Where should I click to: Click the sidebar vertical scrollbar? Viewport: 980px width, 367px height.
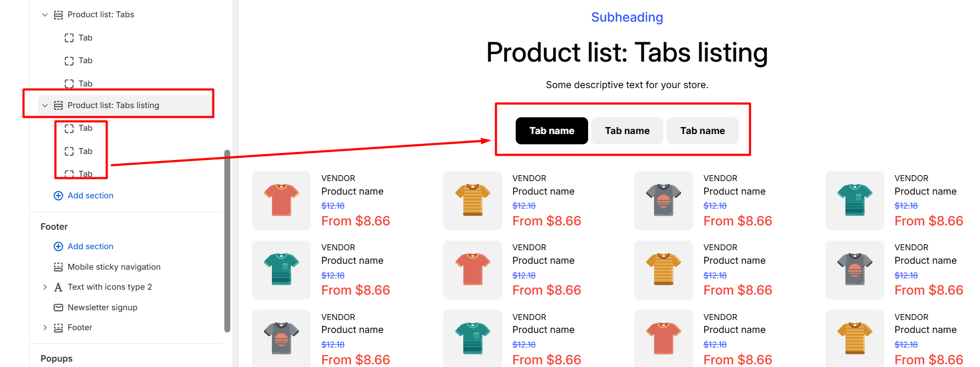tap(227, 241)
